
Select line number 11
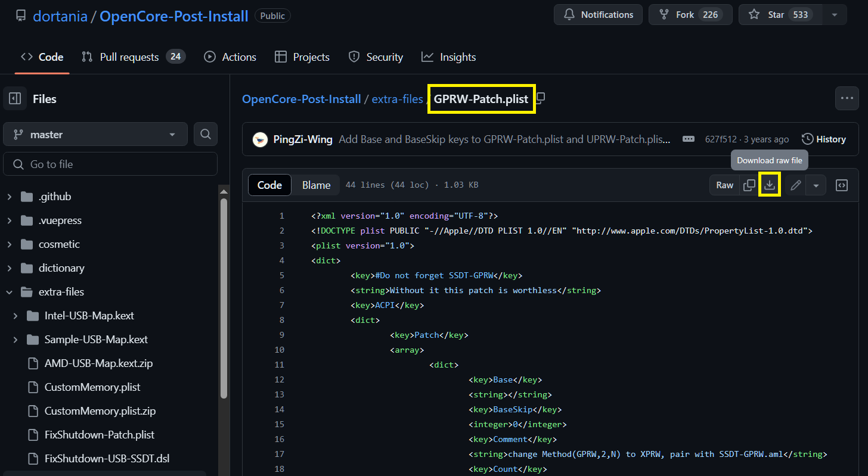point(279,365)
